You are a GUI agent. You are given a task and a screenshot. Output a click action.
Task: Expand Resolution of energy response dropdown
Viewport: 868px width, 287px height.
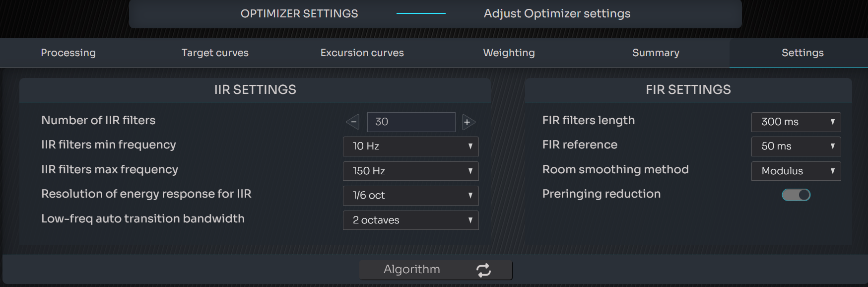click(410, 195)
